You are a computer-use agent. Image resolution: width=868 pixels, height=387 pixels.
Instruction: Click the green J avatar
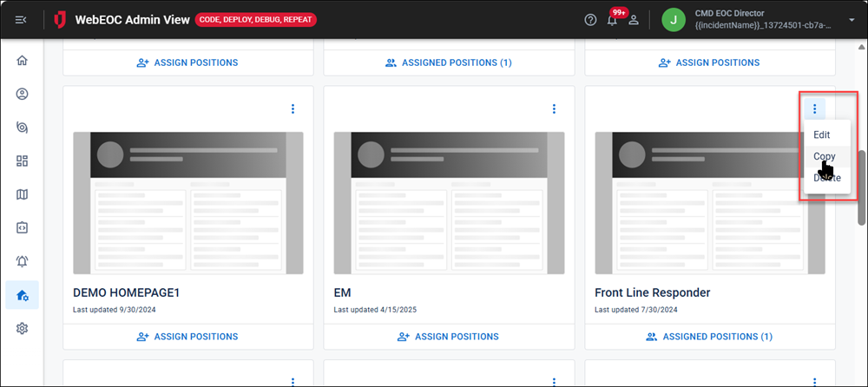tap(674, 20)
